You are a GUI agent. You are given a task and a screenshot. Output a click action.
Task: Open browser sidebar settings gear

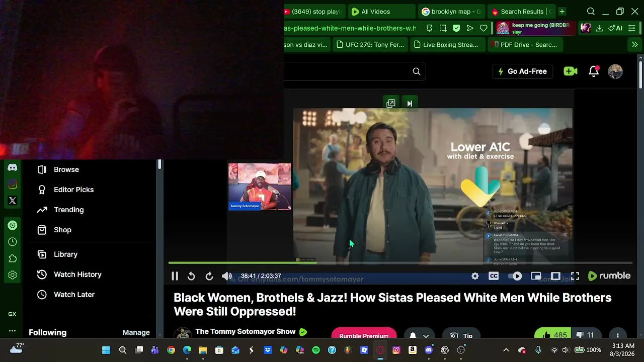pos(13,275)
